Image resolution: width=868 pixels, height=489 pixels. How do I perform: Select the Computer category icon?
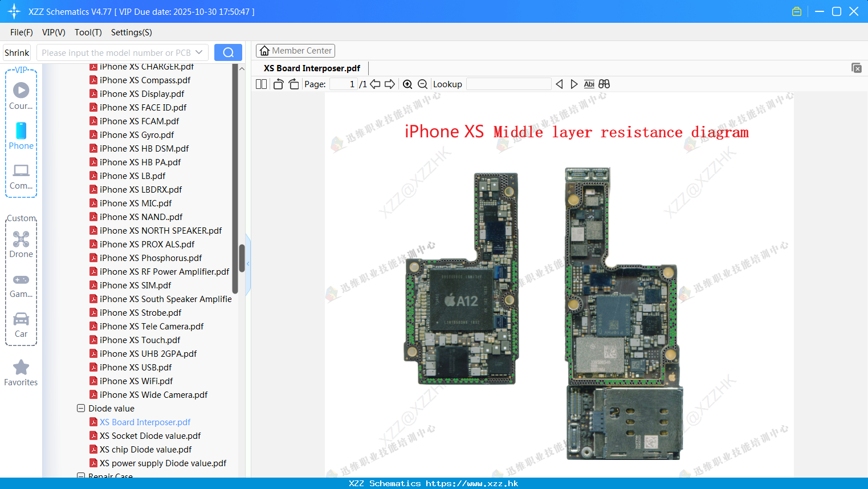point(21,177)
